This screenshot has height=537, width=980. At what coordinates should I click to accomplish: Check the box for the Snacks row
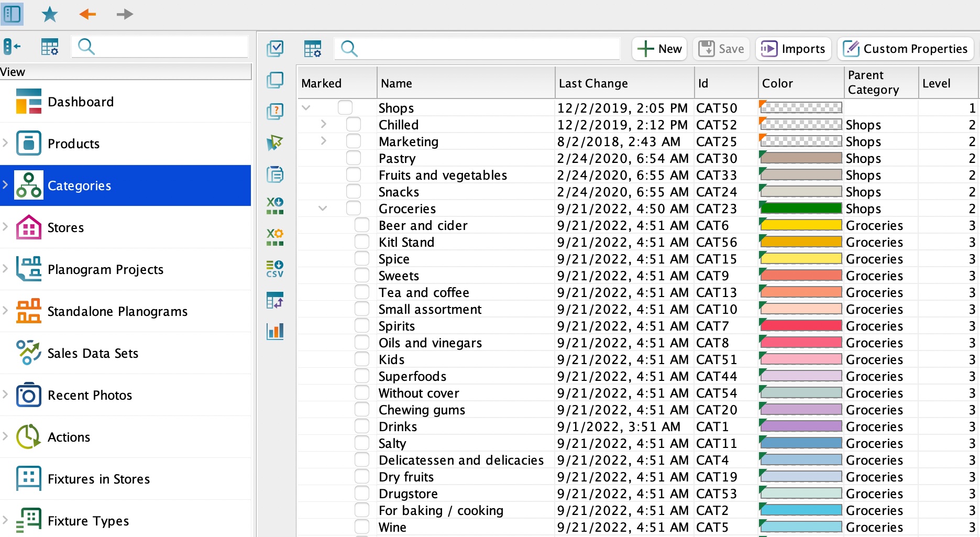[354, 192]
